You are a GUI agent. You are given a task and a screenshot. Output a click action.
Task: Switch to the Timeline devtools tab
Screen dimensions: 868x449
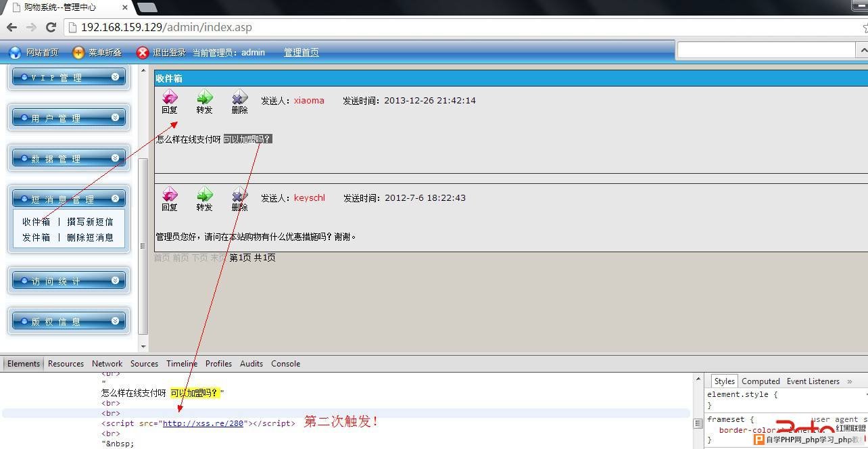[x=182, y=364]
